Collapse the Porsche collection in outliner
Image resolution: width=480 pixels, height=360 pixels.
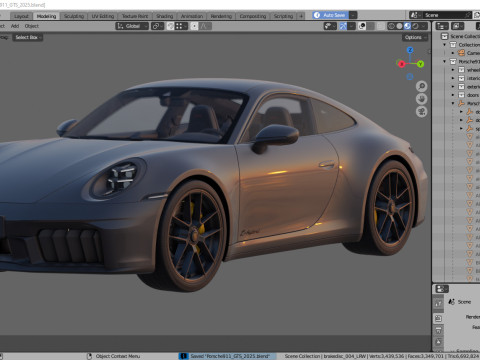click(x=445, y=61)
